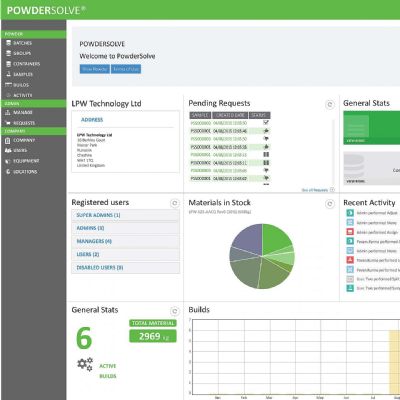Select the ADDRESS tab in company card
Screen dimensions: 400x400
pyautogui.click(x=92, y=120)
